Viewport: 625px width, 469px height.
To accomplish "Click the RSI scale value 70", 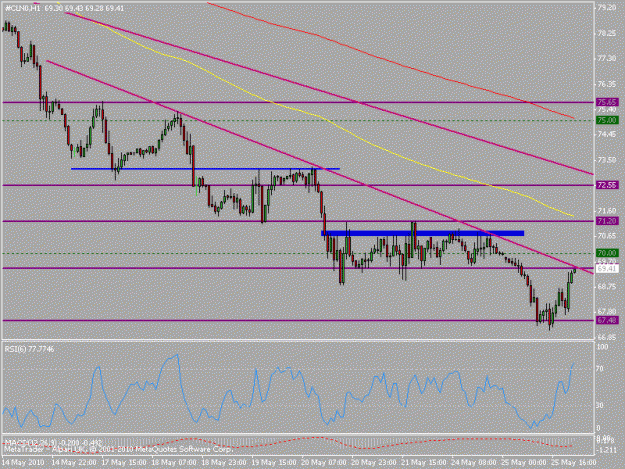I will [x=599, y=369].
